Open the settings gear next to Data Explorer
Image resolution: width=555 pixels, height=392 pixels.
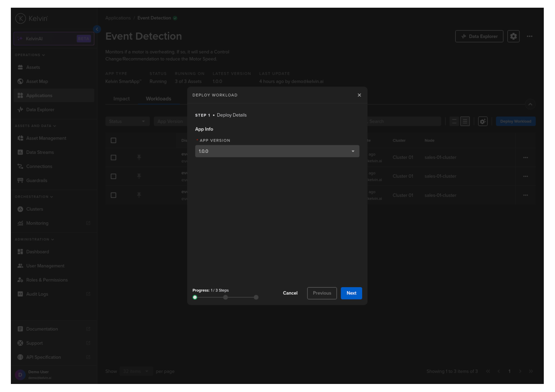(x=513, y=36)
